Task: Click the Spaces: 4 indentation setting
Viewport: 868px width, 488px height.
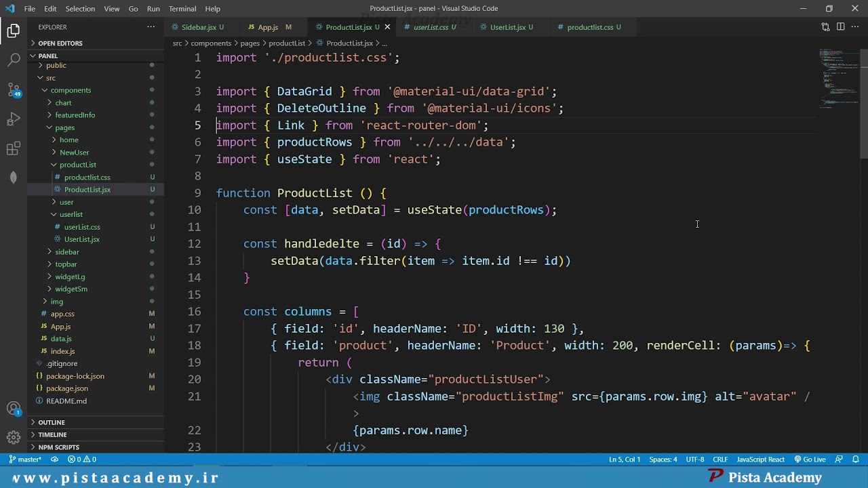Action: [x=663, y=460]
